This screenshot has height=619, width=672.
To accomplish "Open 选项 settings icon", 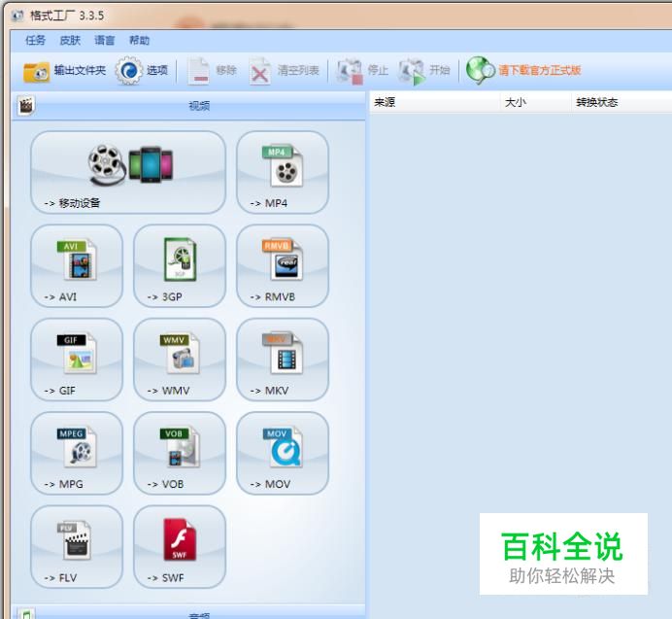I will coord(128,70).
